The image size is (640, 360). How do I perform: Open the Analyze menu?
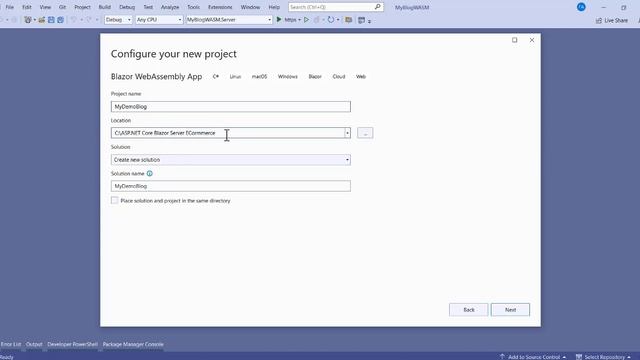coord(170,7)
